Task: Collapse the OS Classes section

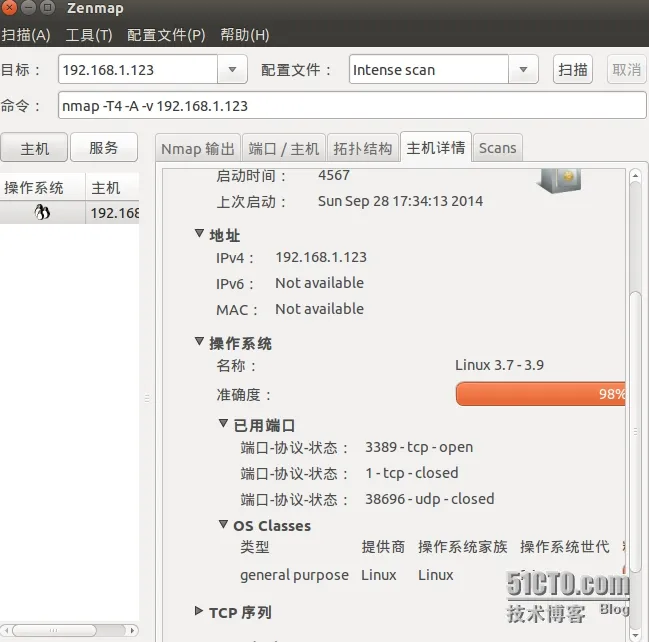Action: [x=223, y=524]
